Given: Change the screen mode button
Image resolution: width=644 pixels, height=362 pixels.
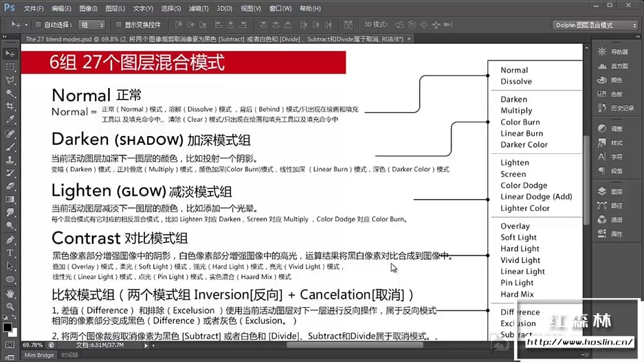Looking at the screenshot, I should coord(10,357).
